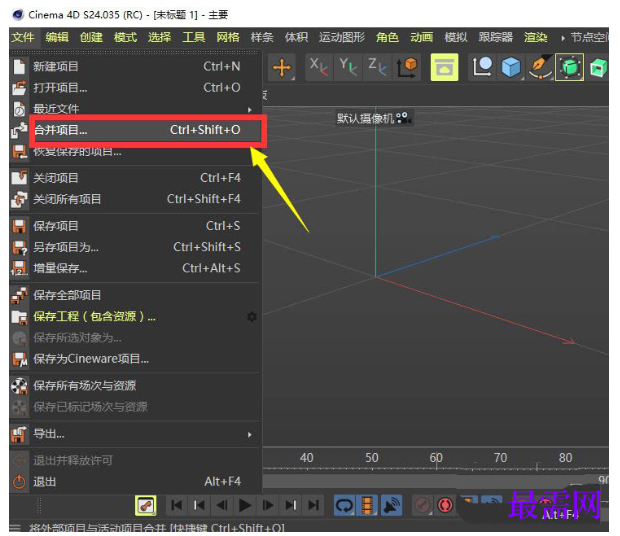Choose 合并项目... menu entry
This screenshot has width=620, height=536.
135,130
